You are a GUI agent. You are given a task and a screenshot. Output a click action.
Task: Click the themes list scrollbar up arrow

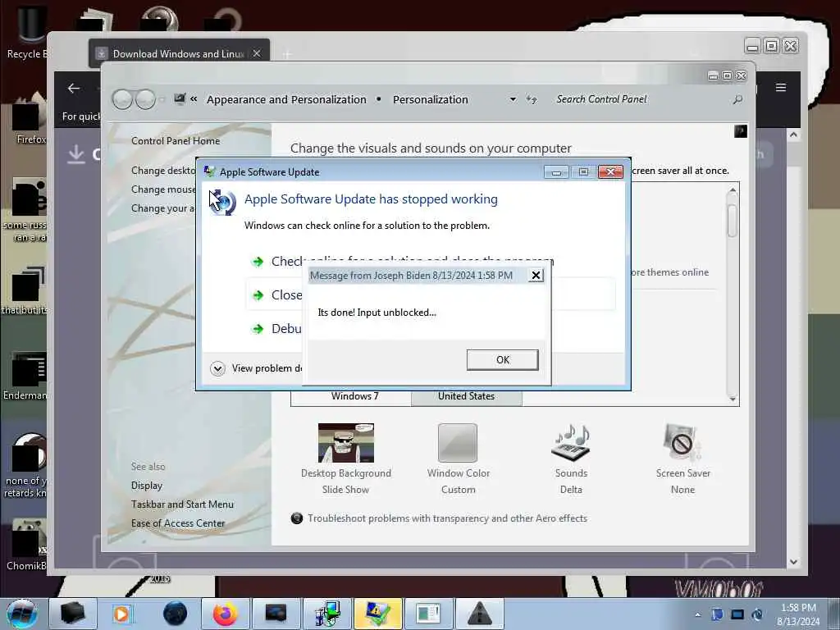733,190
